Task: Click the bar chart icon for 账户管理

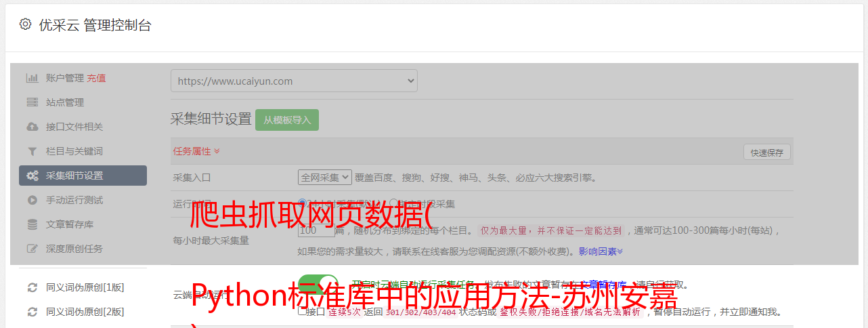Action: (x=32, y=78)
